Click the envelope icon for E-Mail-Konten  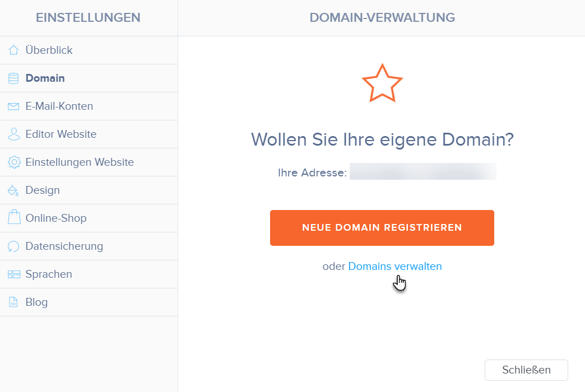coord(14,106)
